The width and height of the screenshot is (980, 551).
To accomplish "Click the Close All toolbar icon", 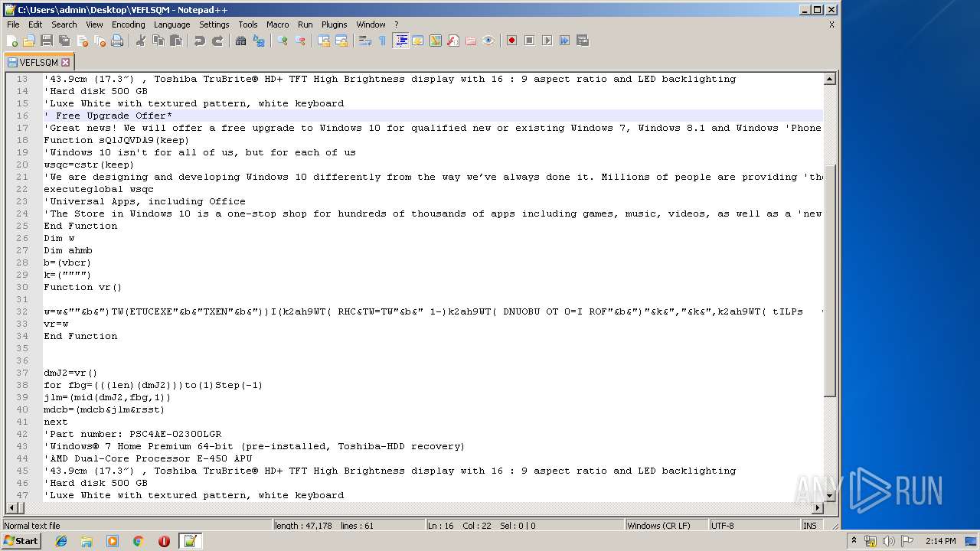I will click(100, 41).
